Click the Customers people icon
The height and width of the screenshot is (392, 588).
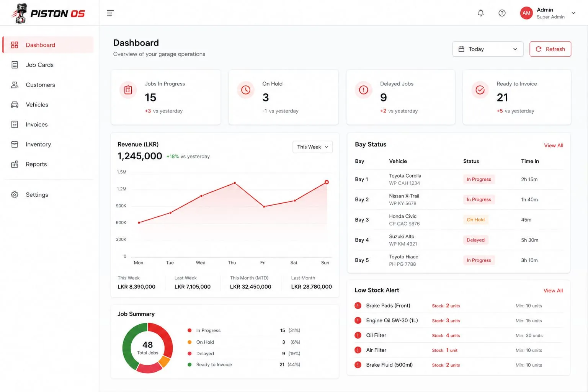(x=15, y=85)
